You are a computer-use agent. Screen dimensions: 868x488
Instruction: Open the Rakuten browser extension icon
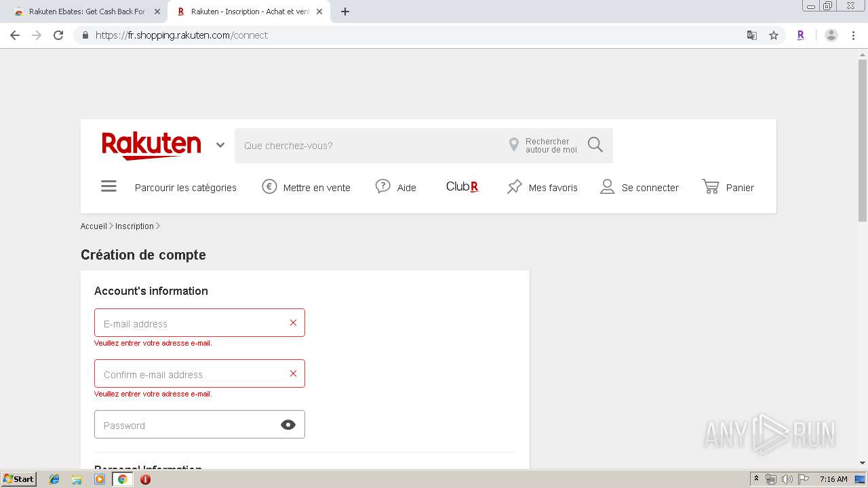801,35
